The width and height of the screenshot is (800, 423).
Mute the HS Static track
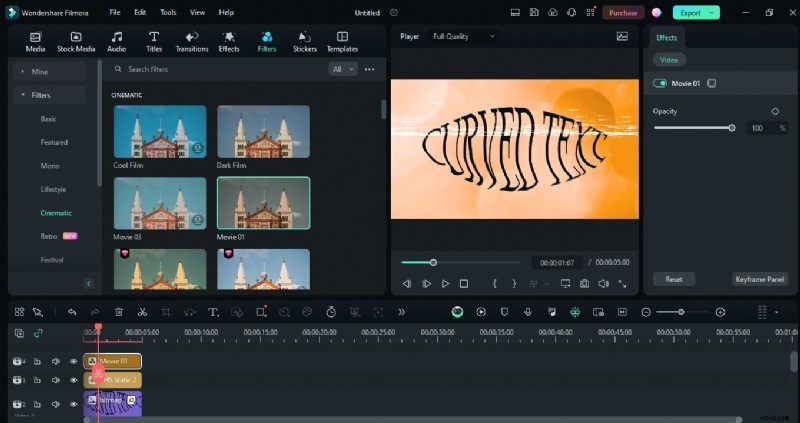[x=55, y=380]
